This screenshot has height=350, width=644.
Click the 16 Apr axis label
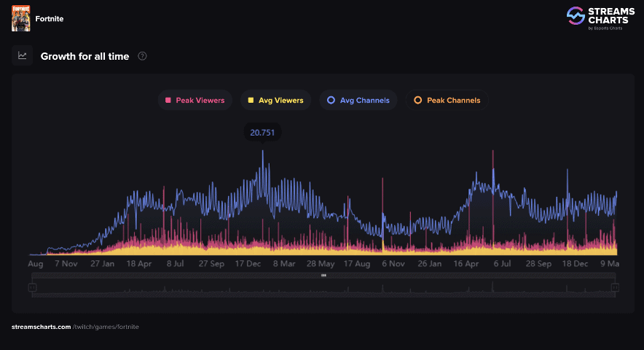(466, 264)
